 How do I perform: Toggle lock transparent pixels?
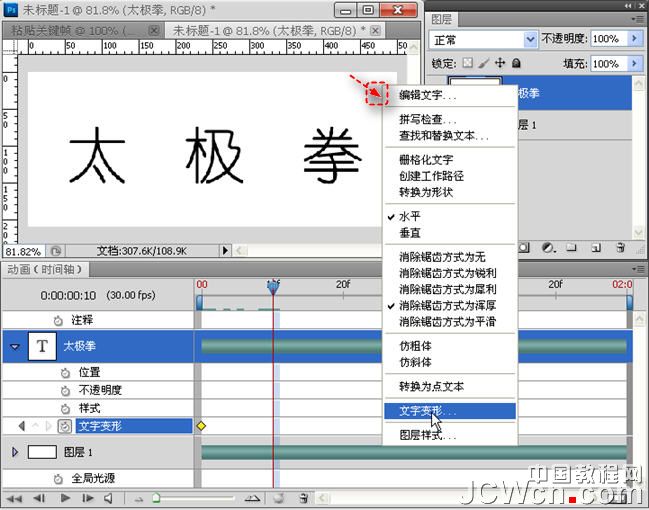click(468, 63)
